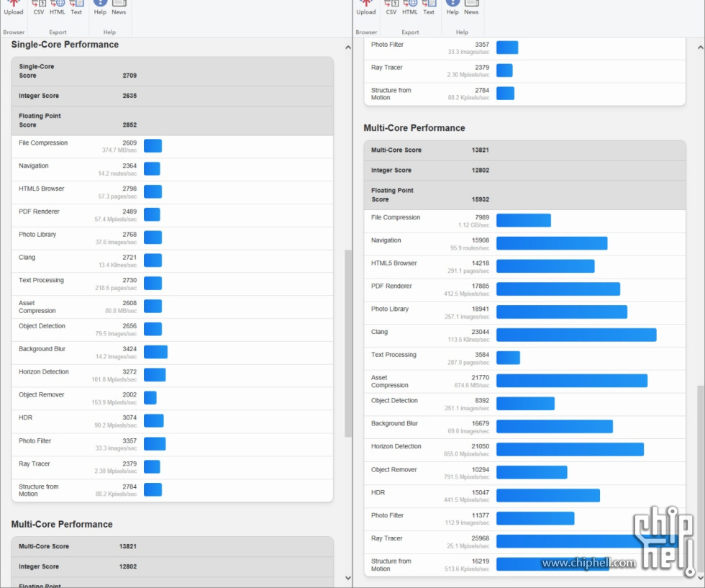Click left window Photo Filter label
705x588 pixels.
point(35,441)
